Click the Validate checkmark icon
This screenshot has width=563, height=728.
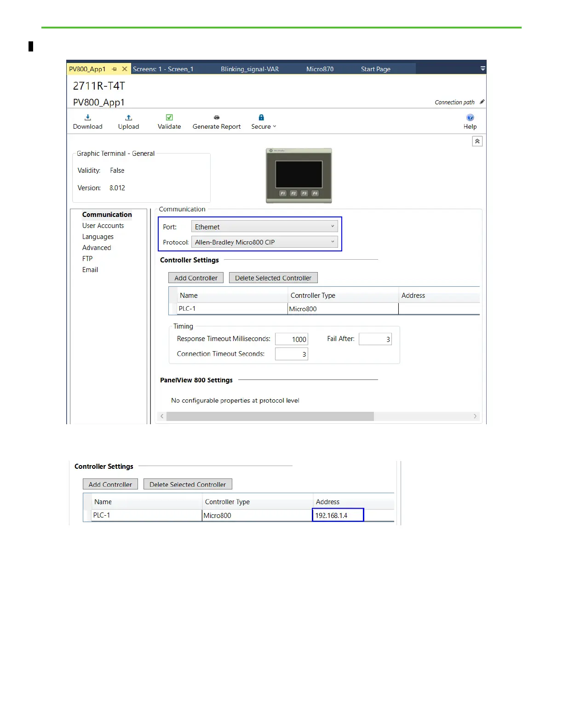tap(169, 118)
